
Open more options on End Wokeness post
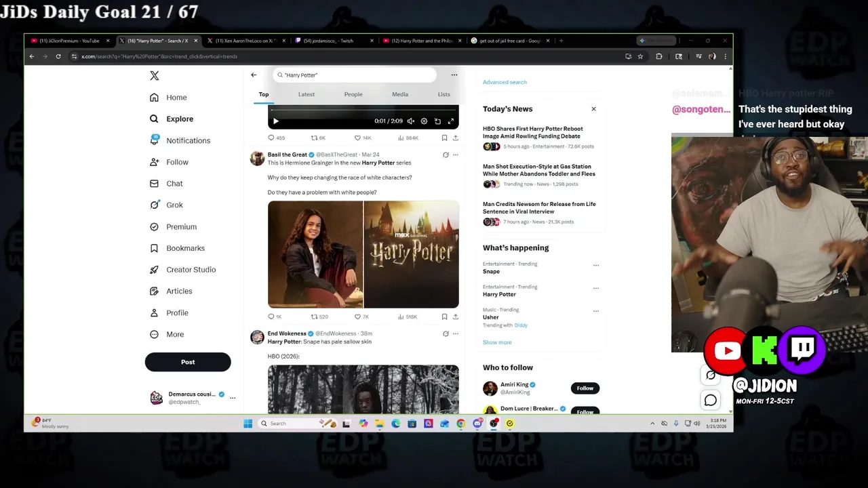tap(456, 333)
